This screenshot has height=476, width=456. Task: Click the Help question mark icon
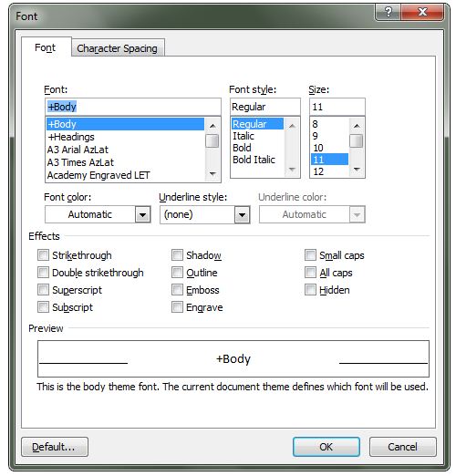[389, 12]
